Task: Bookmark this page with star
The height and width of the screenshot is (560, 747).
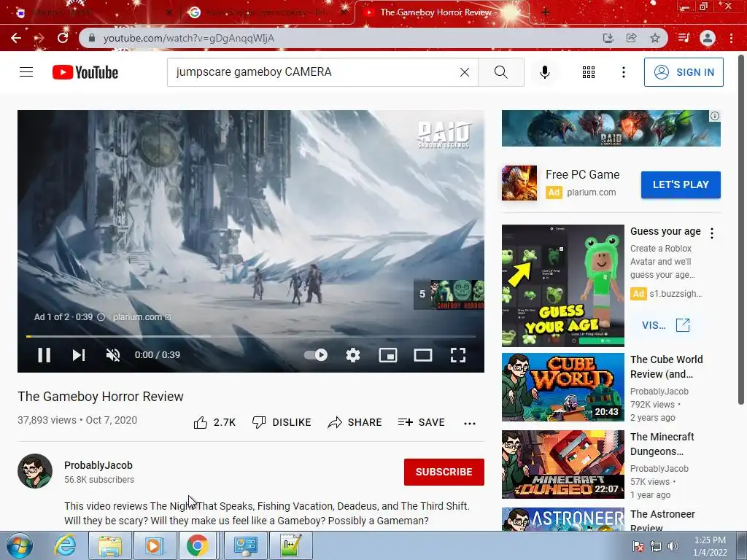Action: pos(655,38)
